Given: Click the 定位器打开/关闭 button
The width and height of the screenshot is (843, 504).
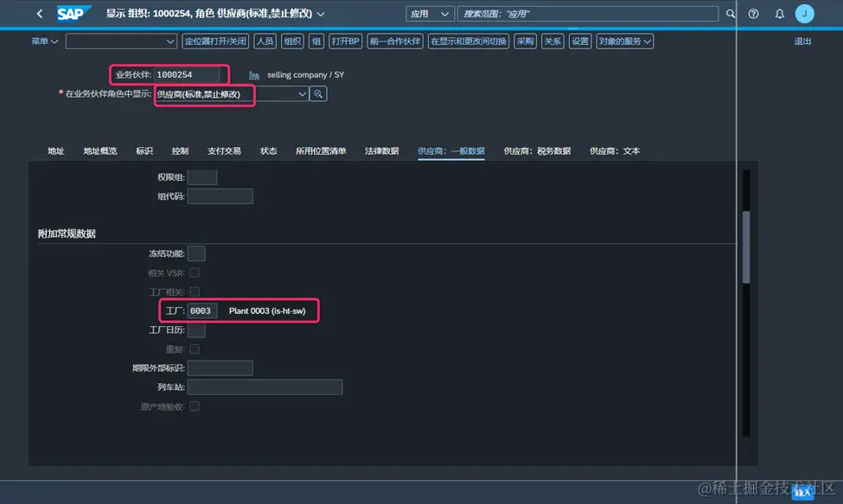Looking at the screenshot, I should coord(215,41).
